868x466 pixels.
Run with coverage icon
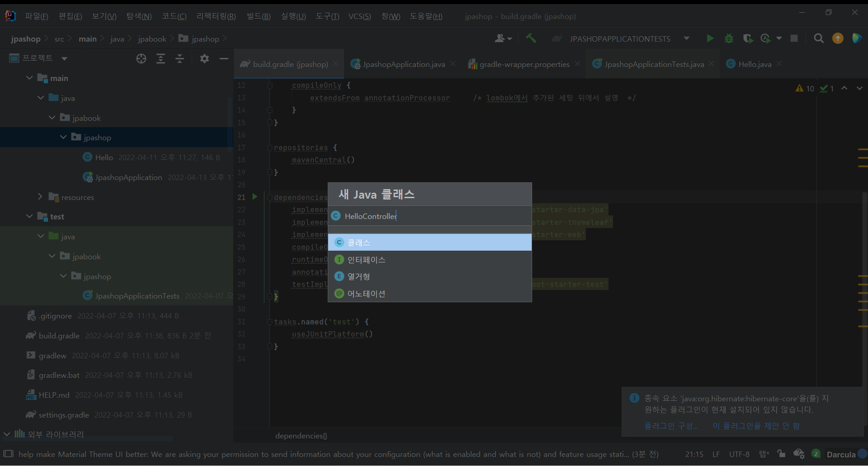tap(748, 38)
